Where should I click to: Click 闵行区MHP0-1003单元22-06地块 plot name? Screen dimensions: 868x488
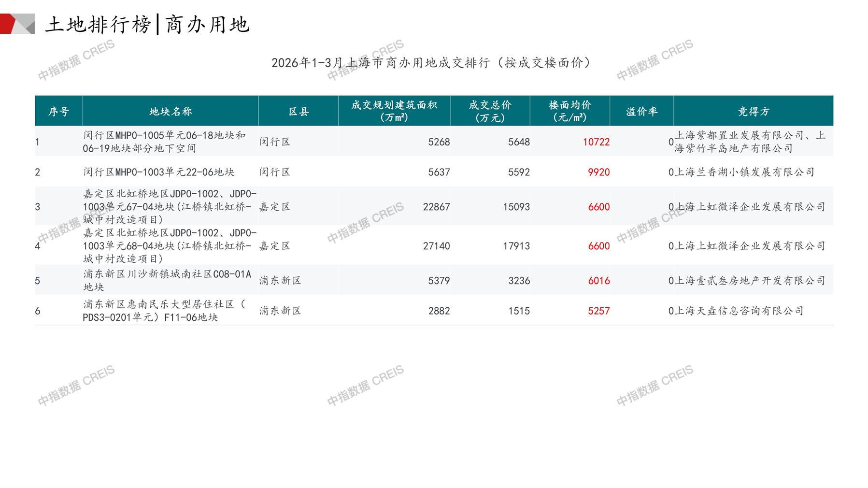[x=158, y=172]
